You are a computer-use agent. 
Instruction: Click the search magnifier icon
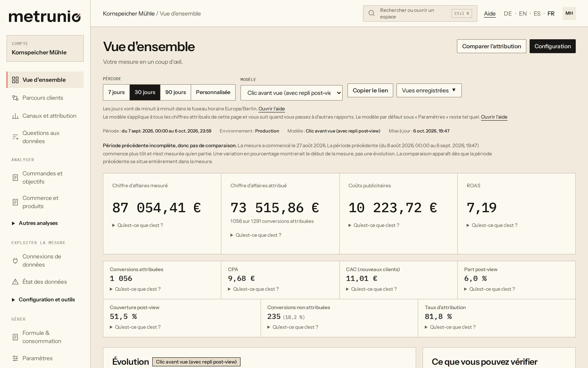pyautogui.click(x=372, y=13)
